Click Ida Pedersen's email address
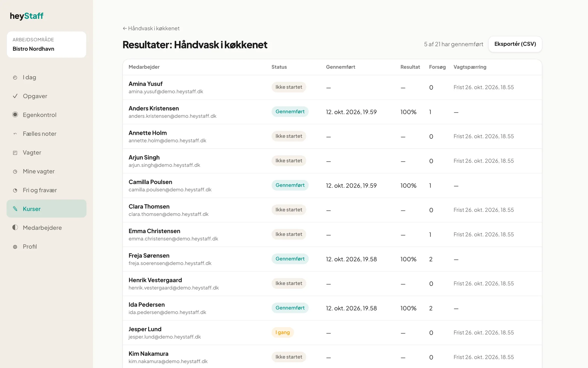Screen dimensions: 588x368 167,312
